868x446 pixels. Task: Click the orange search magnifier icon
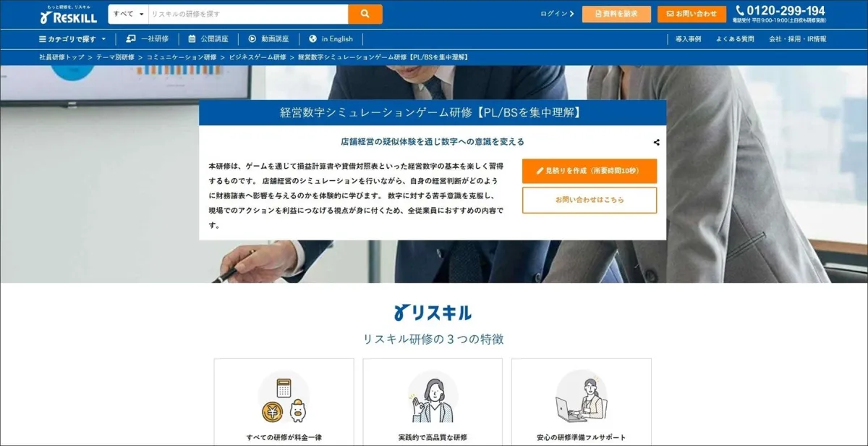pos(365,14)
